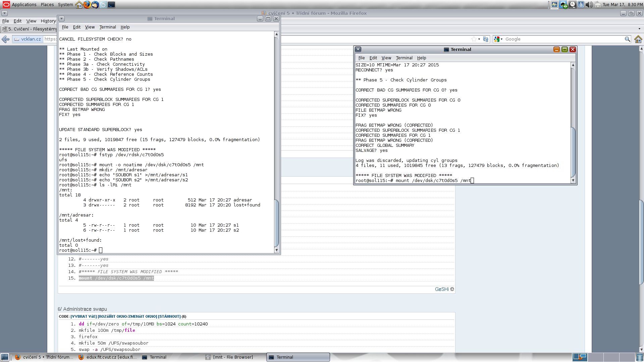Viewport: 644px width, 362px height.
Task: Click Firefox home page button
Action: [638, 39]
